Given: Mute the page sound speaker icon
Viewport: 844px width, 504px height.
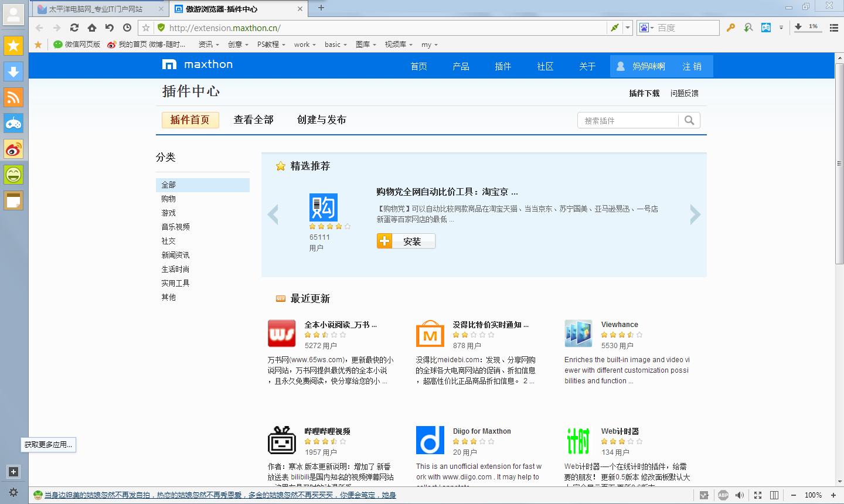Looking at the screenshot, I should (740, 495).
